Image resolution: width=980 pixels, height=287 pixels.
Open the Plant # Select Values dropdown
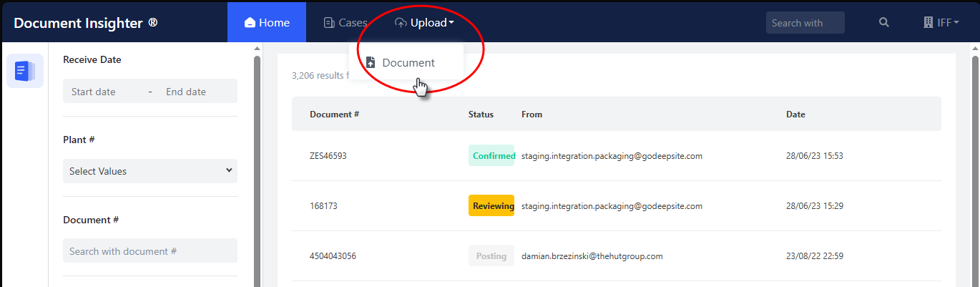150,171
